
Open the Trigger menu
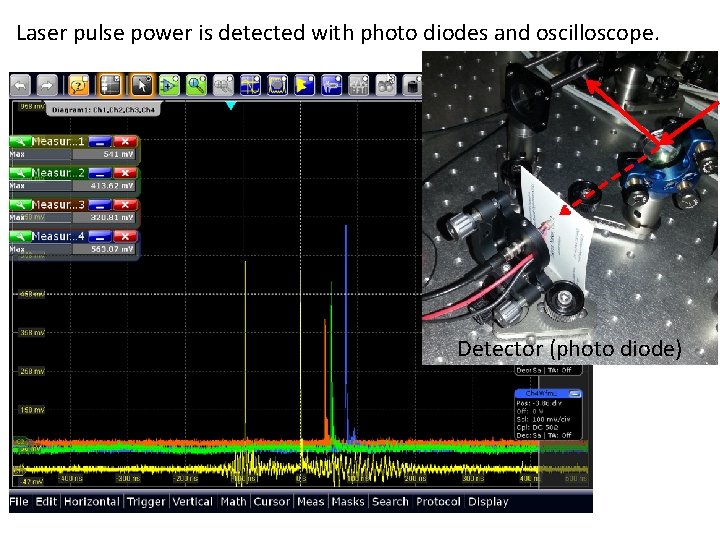(146, 501)
